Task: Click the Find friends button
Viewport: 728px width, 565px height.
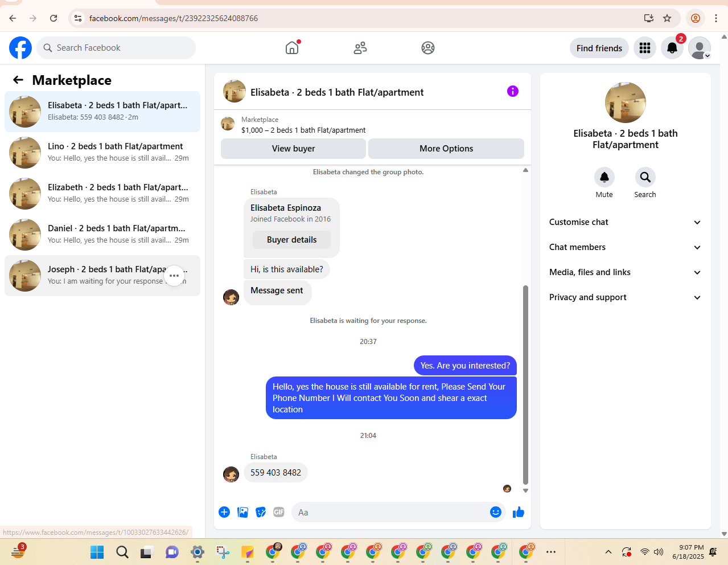Action: pos(599,48)
